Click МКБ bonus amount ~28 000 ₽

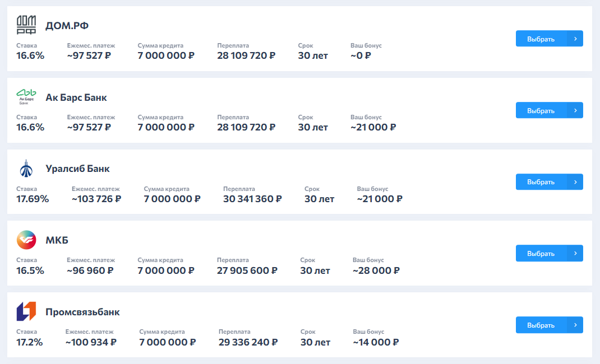pos(376,270)
